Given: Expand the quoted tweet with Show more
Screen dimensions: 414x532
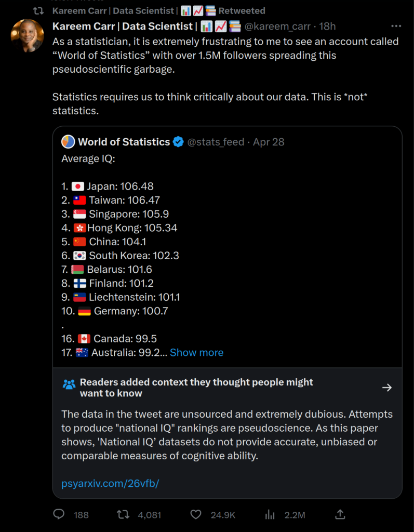Looking at the screenshot, I should pyautogui.click(x=196, y=352).
